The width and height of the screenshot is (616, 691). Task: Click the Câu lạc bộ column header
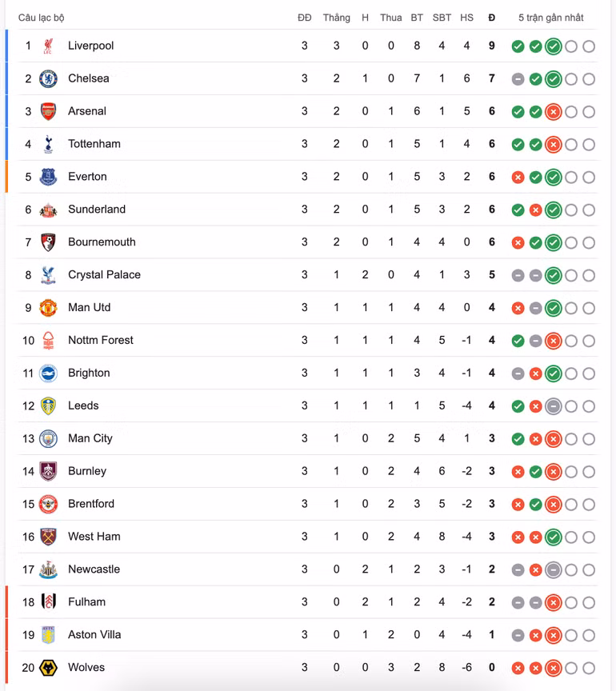42,18
